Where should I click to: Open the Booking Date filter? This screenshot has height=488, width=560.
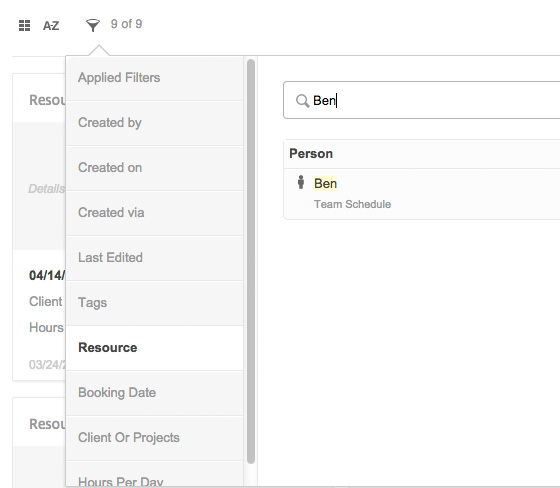pos(155,393)
